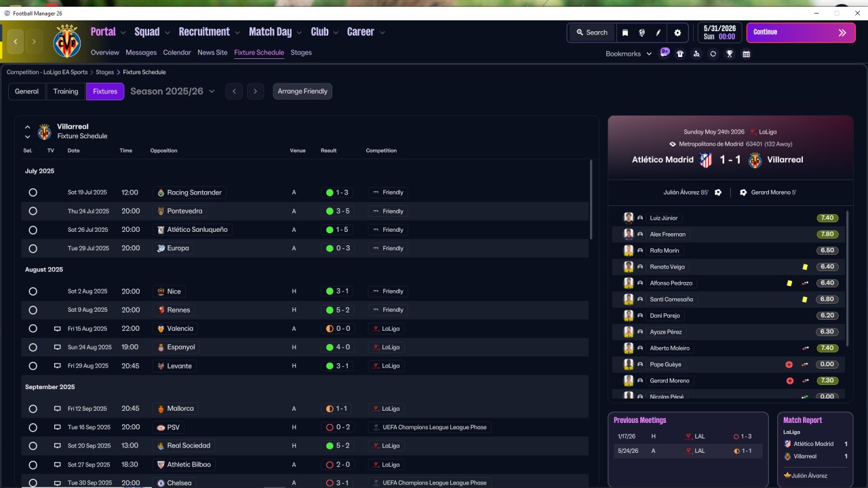Select the PSV fixture radio button
The image size is (868, 488).
[33, 428]
